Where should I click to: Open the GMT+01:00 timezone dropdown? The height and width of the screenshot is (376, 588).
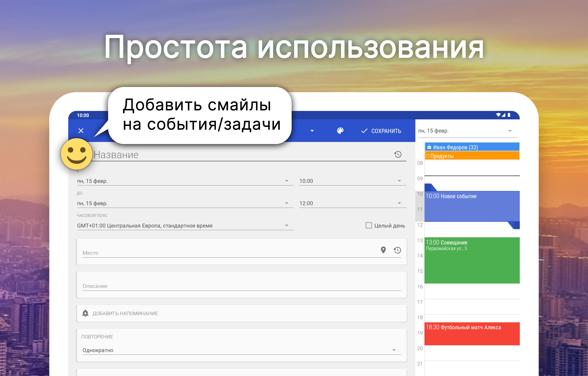[185, 226]
